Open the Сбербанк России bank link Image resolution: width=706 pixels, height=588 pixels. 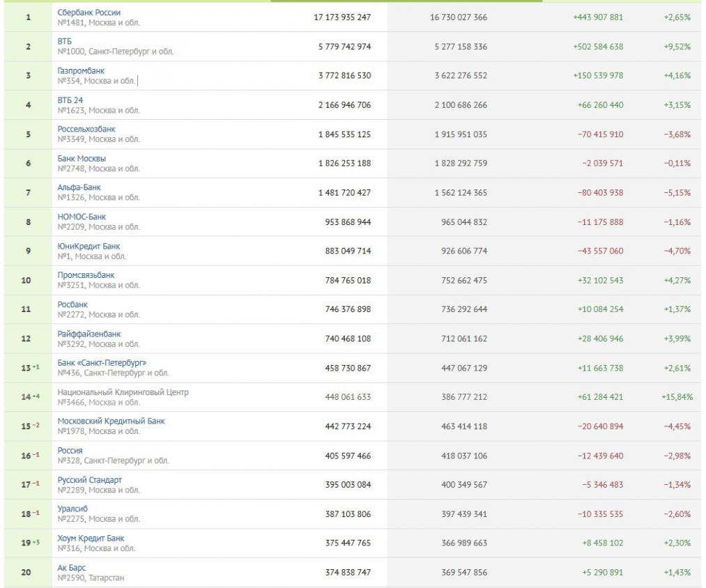pos(89,13)
